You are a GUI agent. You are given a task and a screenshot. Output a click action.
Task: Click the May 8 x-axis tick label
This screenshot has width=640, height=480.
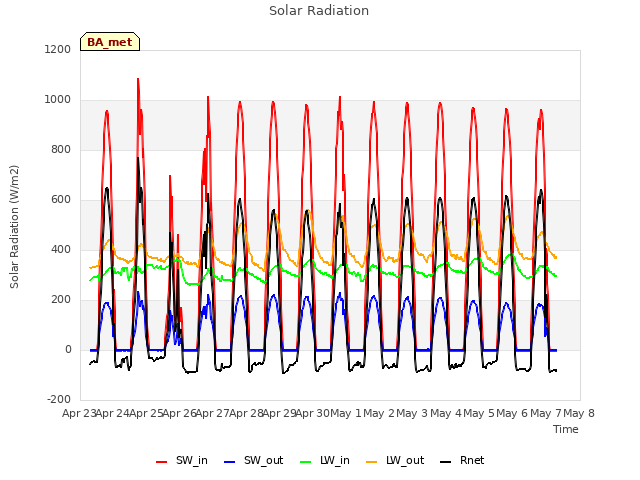click(x=579, y=413)
